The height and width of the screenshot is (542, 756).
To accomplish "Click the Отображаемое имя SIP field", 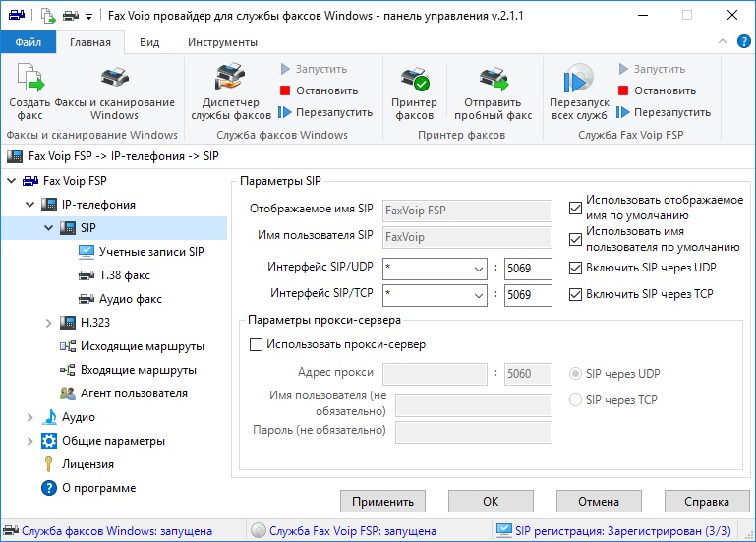I will [x=467, y=211].
